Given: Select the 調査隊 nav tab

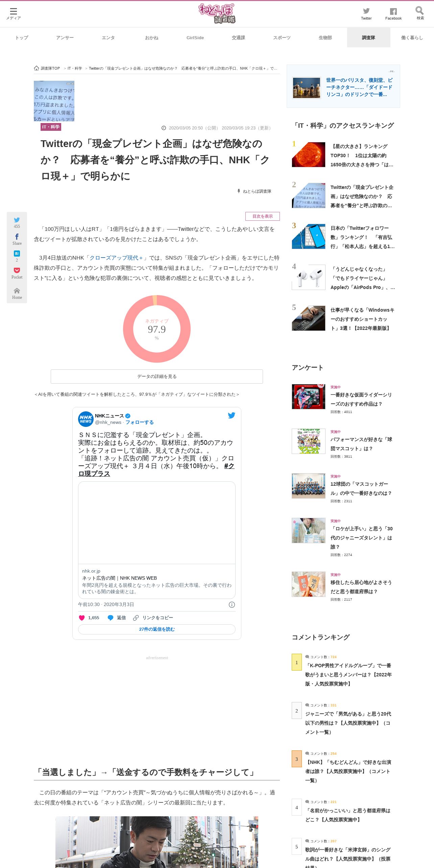Looking at the screenshot, I should pos(368,38).
